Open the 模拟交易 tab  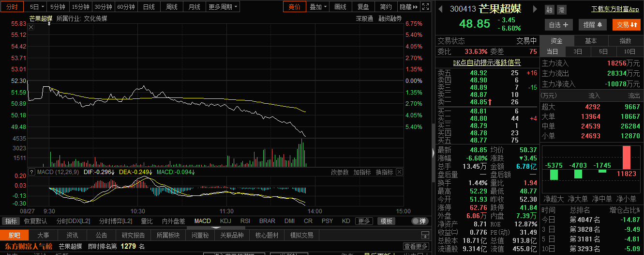click(x=301, y=235)
